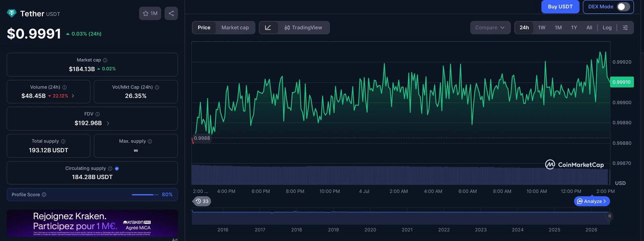Click the 193.12B USDT total supply

pyautogui.click(x=49, y=150)
